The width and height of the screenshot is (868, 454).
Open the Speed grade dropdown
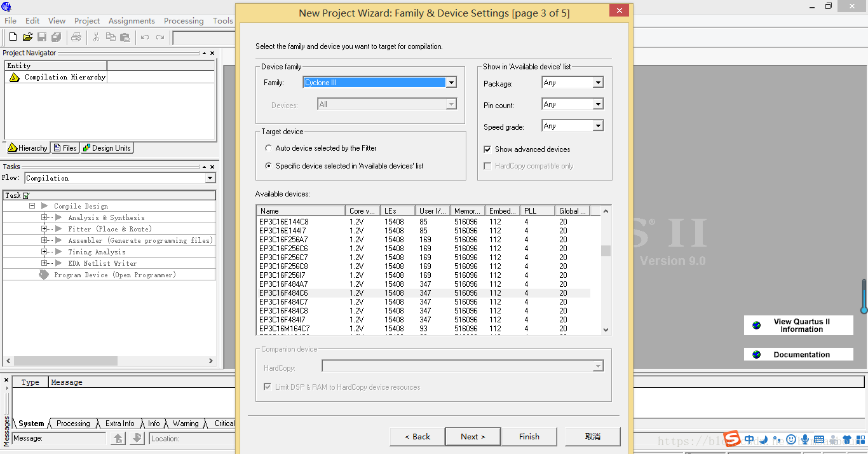pyautogui.click(x=597, y=126)
